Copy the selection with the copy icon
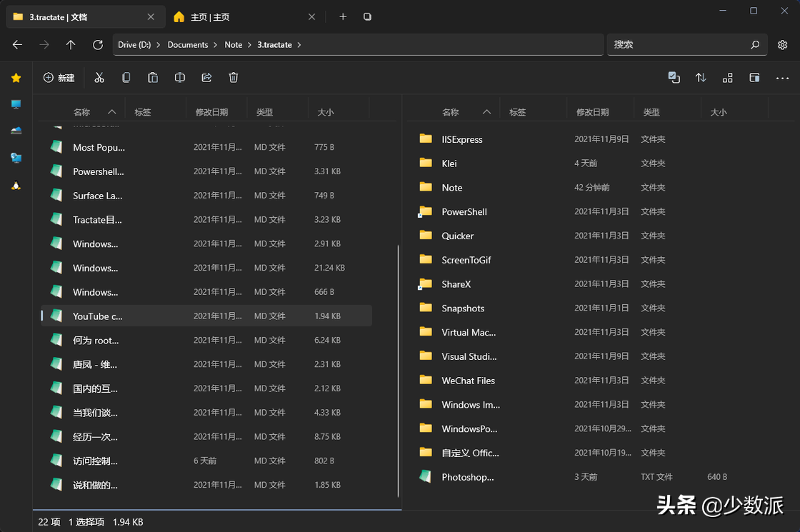The width and height of the screenshot is (800, 532). click(x=126, y=77)
